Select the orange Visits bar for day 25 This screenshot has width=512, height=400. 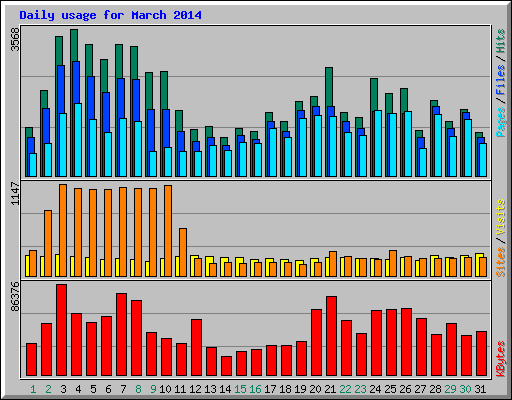pos(393,263)
